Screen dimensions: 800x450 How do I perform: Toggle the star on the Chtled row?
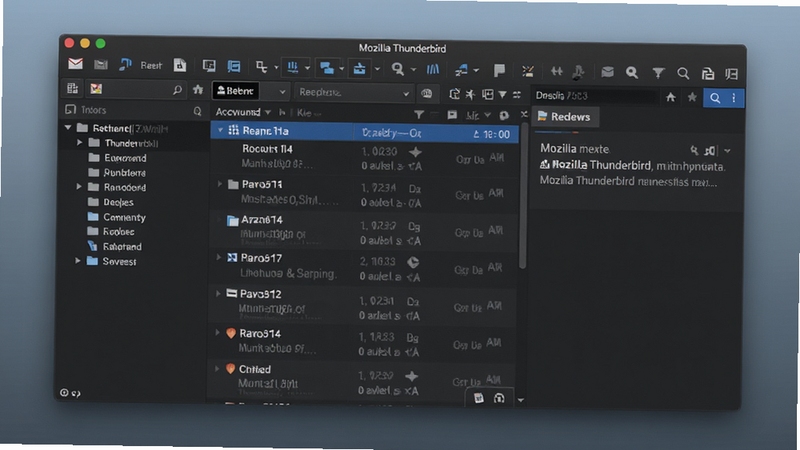click(412, 377)
